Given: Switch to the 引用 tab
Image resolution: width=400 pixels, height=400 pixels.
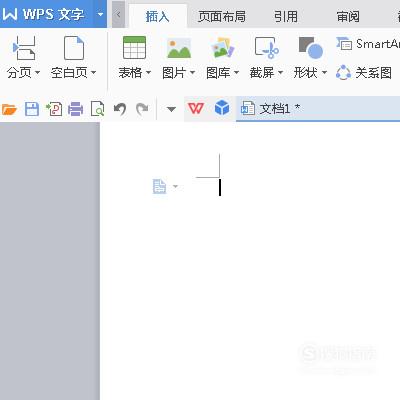Looking at the screenshot, I should coord(286,16).
